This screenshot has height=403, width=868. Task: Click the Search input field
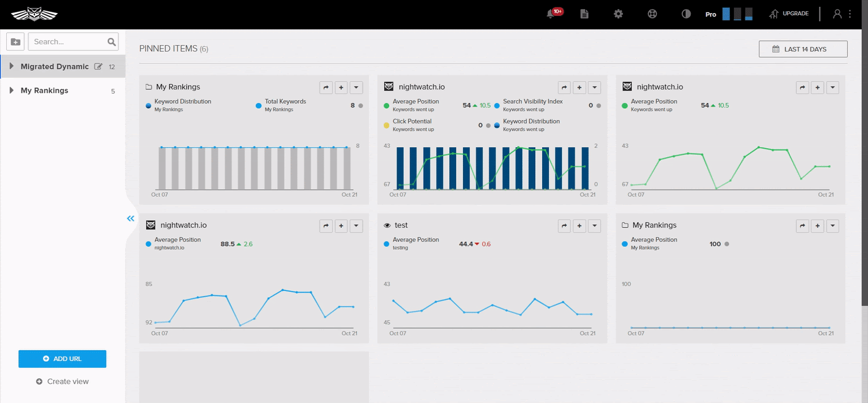[68, 42]
